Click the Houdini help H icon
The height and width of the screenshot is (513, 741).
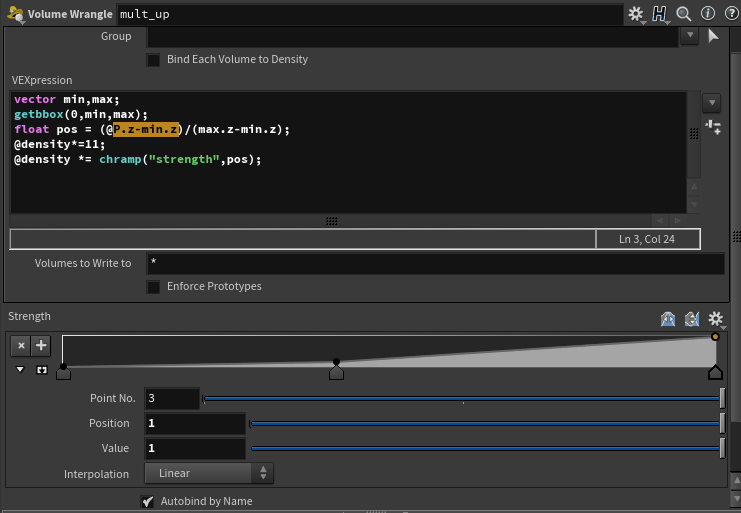[x=659, y=14]
